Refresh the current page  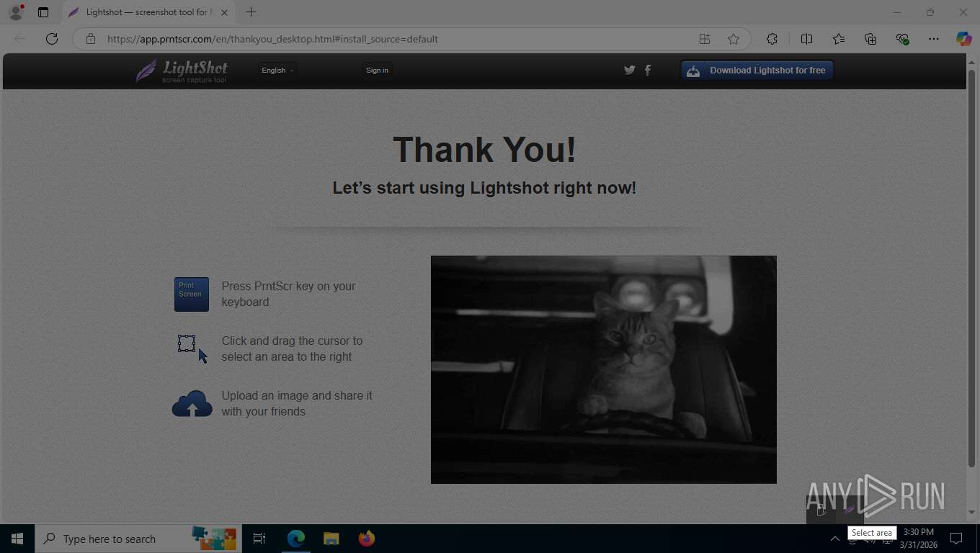click(x=52, y=39)
